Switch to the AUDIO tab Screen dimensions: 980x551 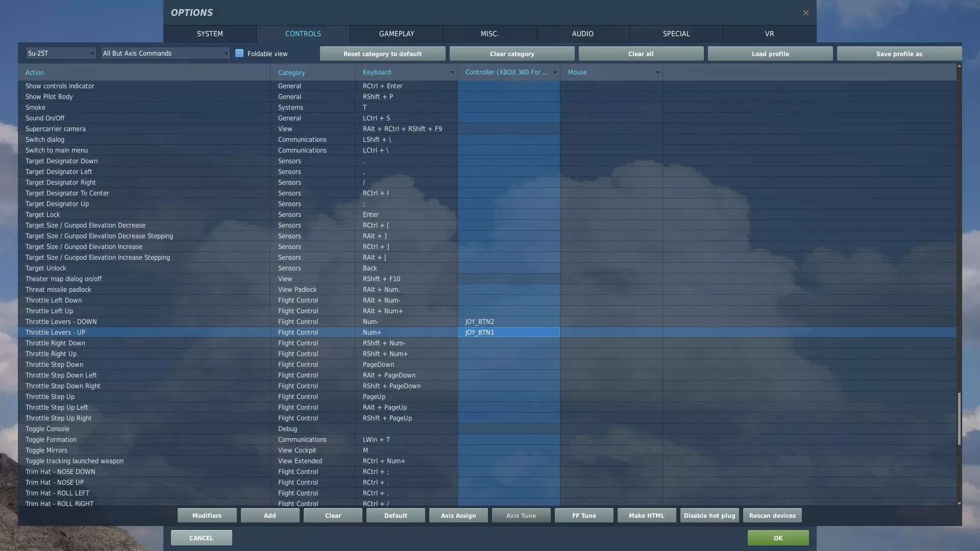[582, 34]
